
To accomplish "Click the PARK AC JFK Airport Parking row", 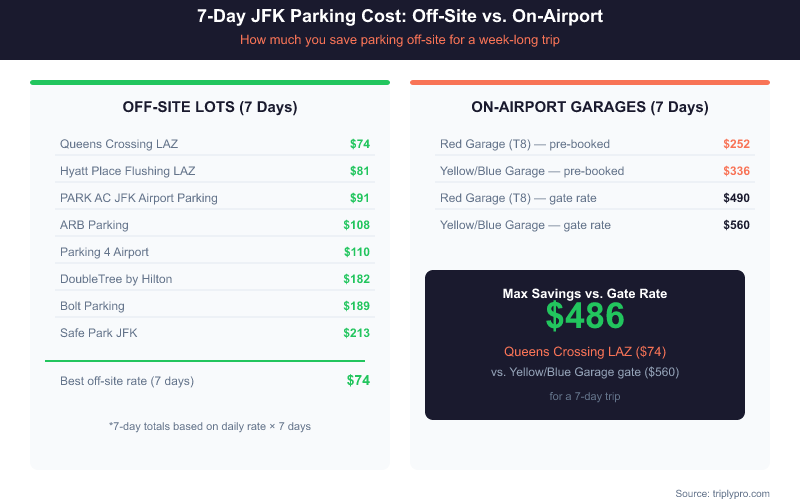I will (x=138, y=198).
